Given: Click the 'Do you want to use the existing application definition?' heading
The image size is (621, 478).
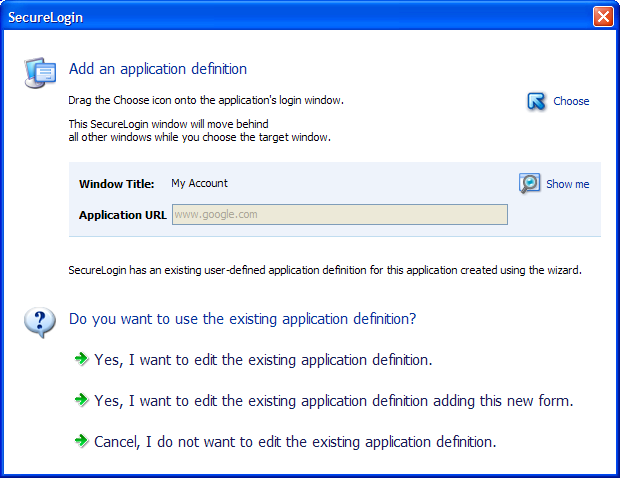Looking at the screenshot, I should (x=242, y=319).
